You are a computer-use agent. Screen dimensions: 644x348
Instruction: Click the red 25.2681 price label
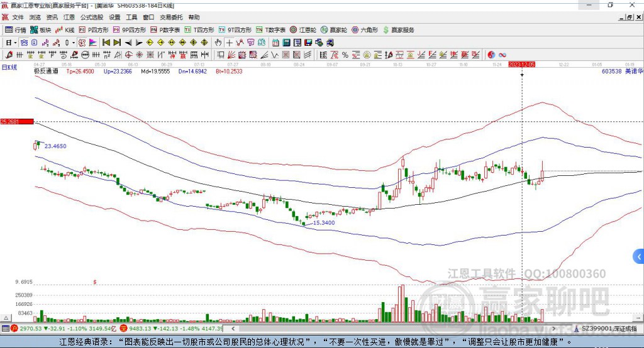click(17, 121)
